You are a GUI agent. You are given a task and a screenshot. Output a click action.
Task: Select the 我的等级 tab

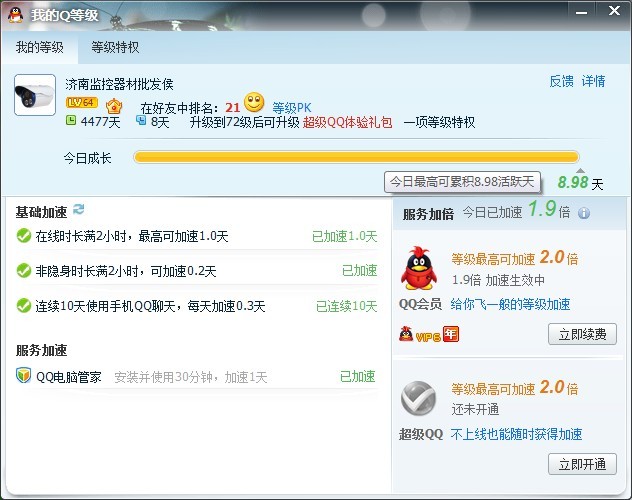[40, 48]
